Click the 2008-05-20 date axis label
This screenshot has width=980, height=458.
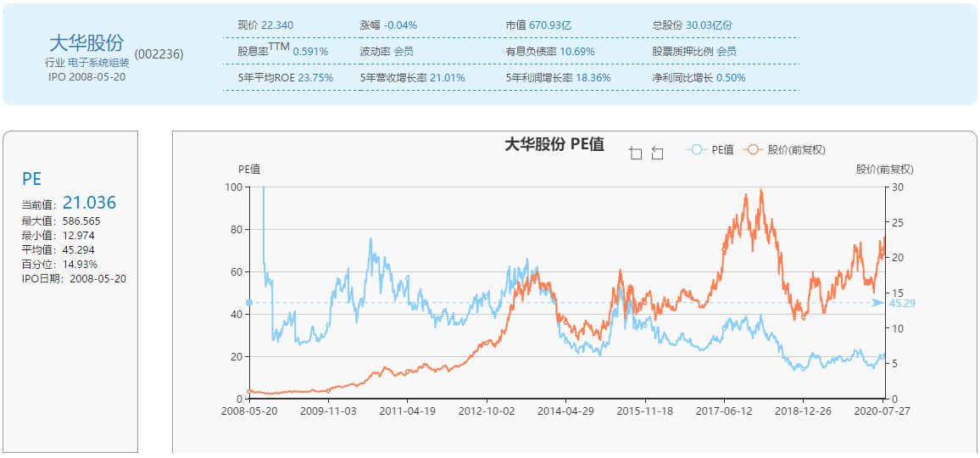click(249, 411)
